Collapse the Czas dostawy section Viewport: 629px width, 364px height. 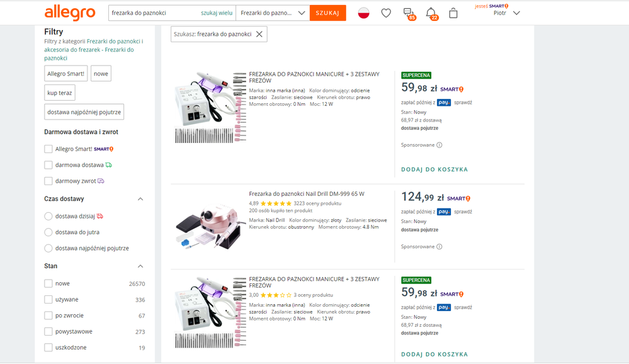(x=140, y=199)
